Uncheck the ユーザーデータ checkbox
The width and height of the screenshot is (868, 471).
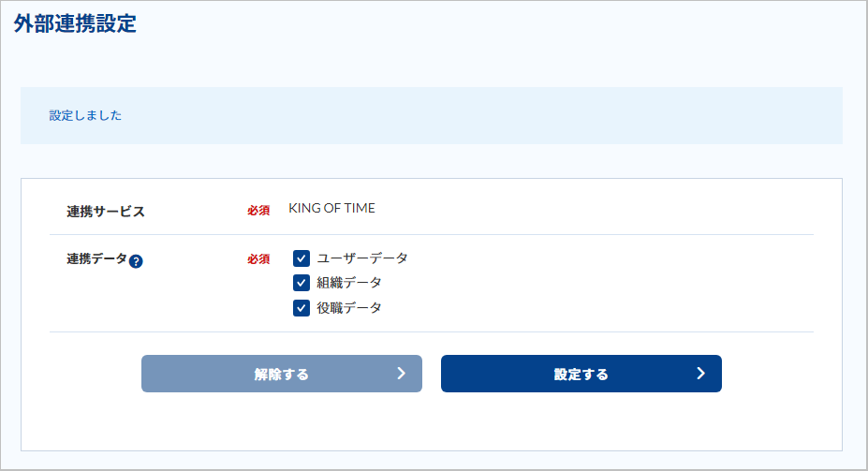click(x=302, y=258)
